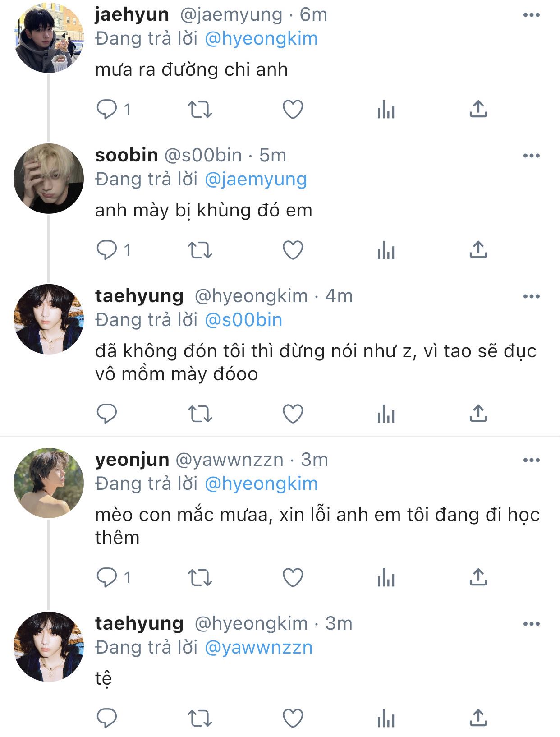
Task: Open @s00bin mention in taehyung's reply
Action: pyautogui.click(x=243, y=320)
